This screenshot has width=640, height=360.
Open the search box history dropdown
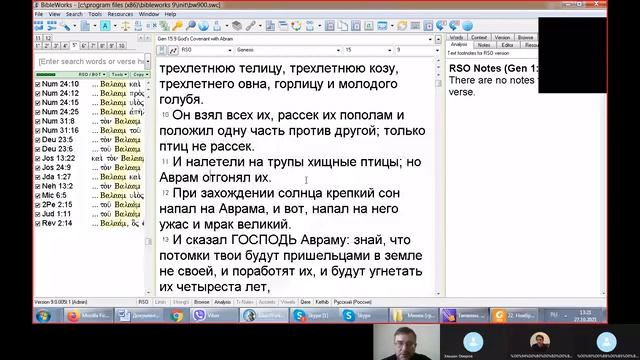148,62
